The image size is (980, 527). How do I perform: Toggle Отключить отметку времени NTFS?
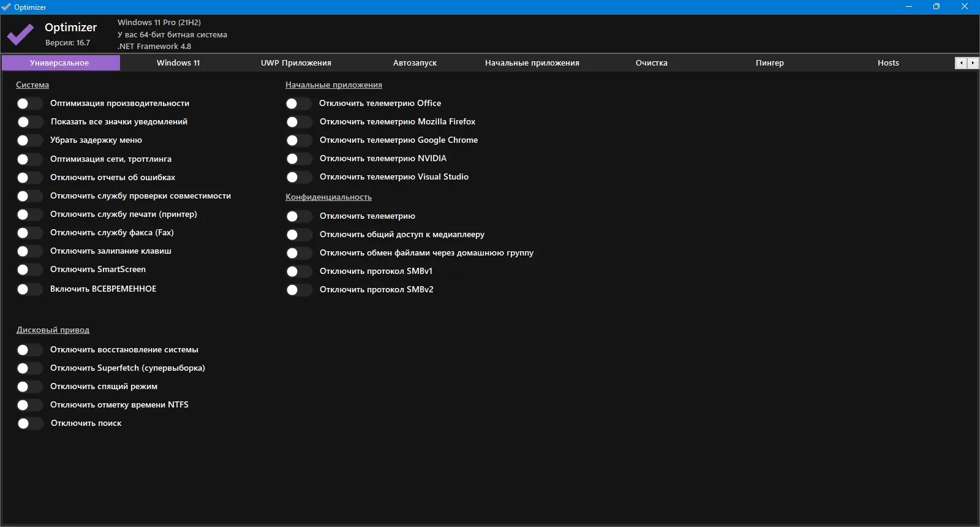[29, 405]
